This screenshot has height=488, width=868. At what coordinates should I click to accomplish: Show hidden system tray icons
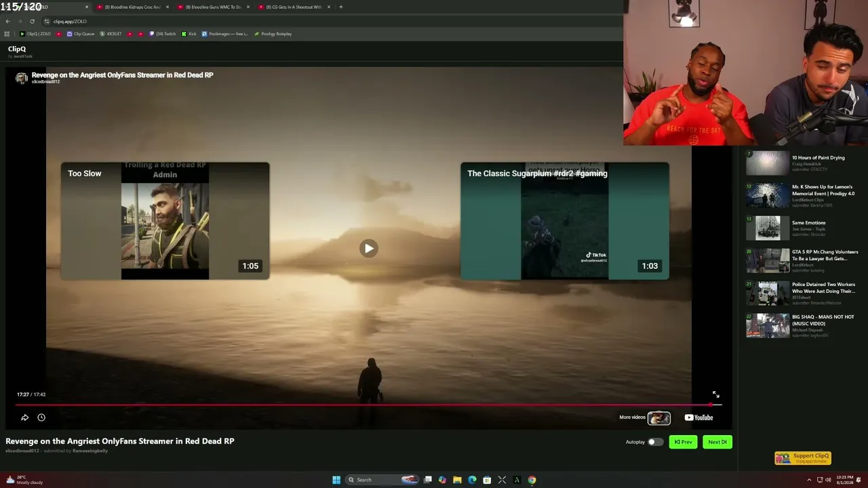tap(810, 480)
